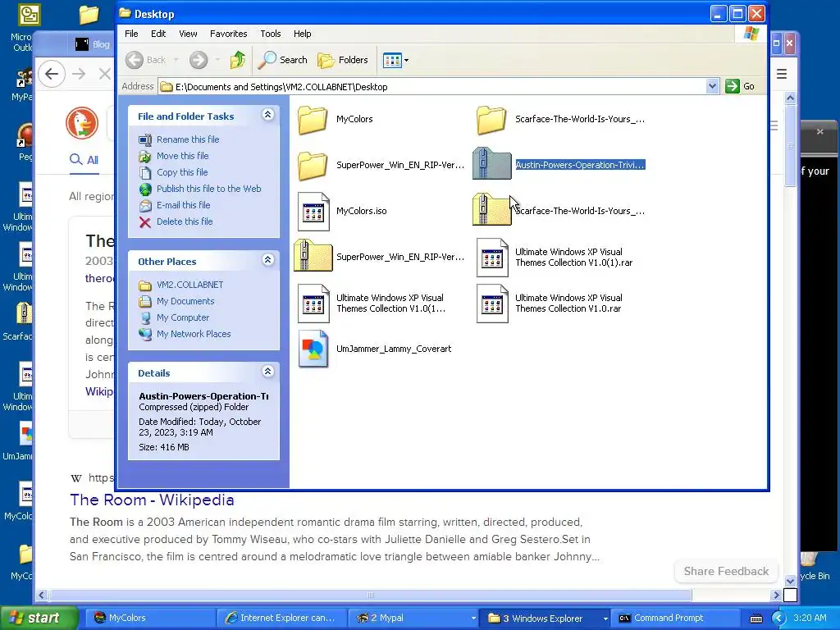Go to My Network Places link
The image size is (840, 630).
pos(194,334)
